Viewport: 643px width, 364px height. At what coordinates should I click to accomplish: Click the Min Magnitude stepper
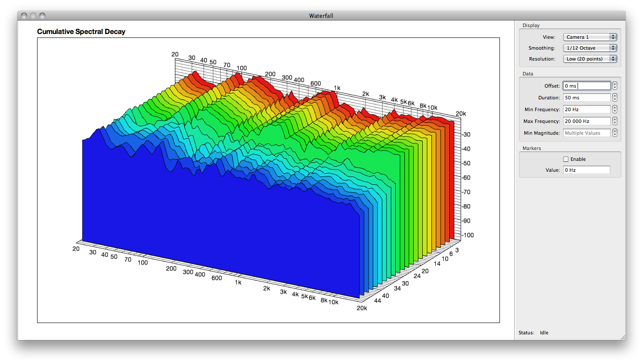click(x=615, y=133)
